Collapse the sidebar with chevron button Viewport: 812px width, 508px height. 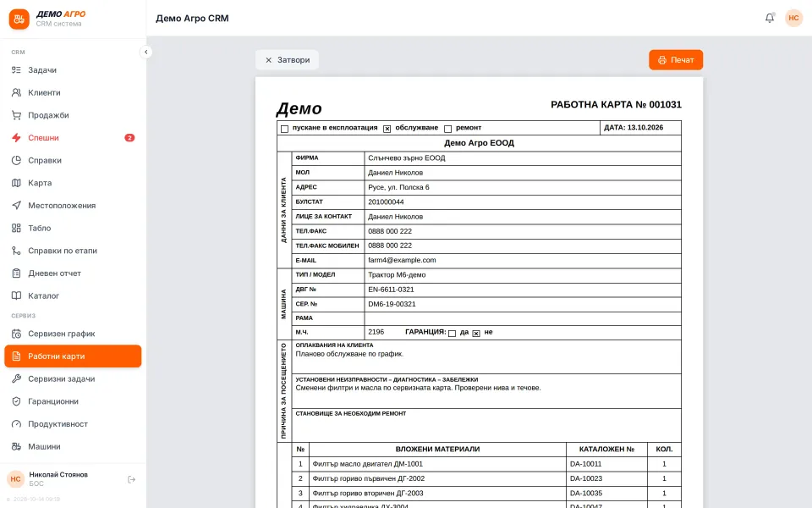pyautogui.click(x=146, y=52)
